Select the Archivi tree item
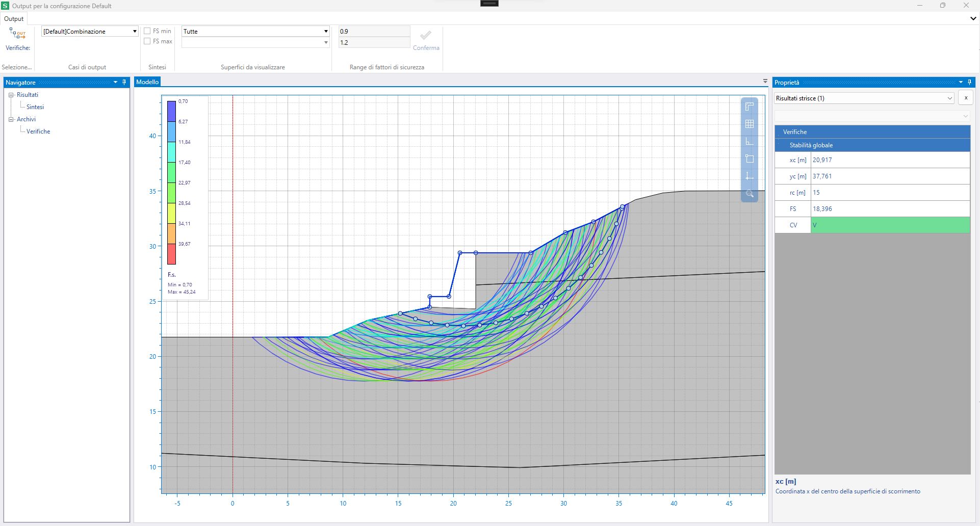 26,119
